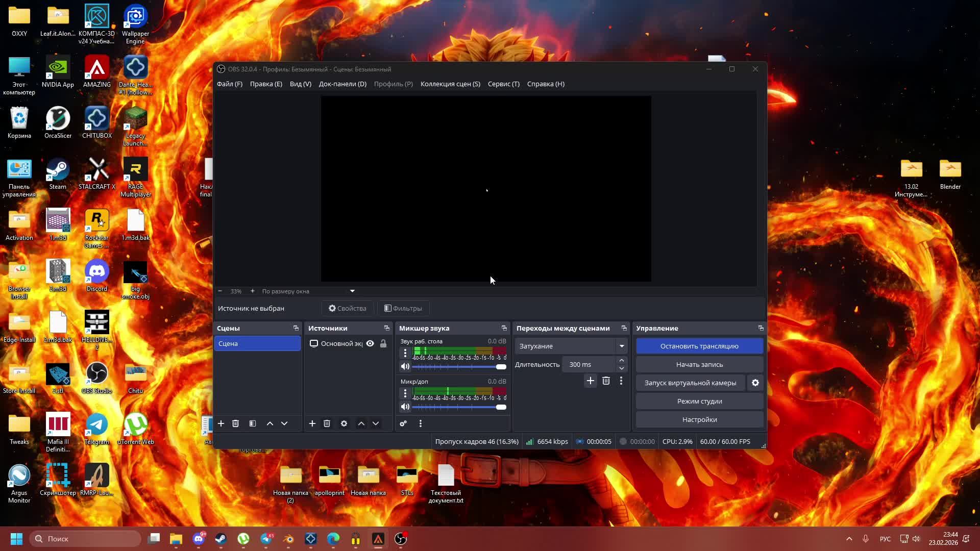The image size is (980, 551).
Task: Add a new transition with plus icon
Action: [590, 381]
